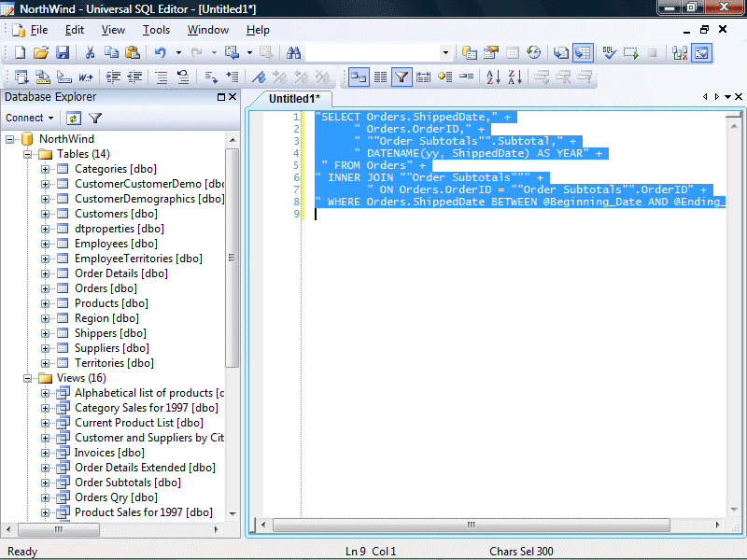747x560 pixels.
Task: Expand the Invoices [dbo] view node
Action: (45, 453)
